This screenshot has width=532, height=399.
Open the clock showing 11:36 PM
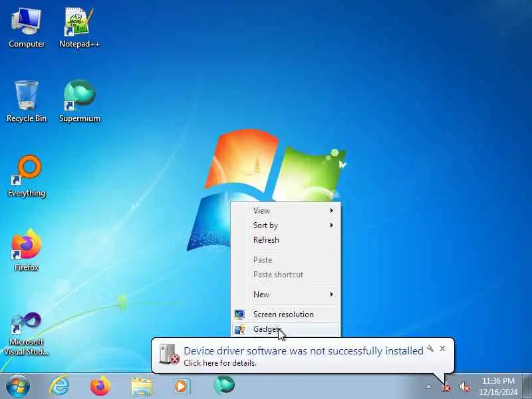(498, 386)
